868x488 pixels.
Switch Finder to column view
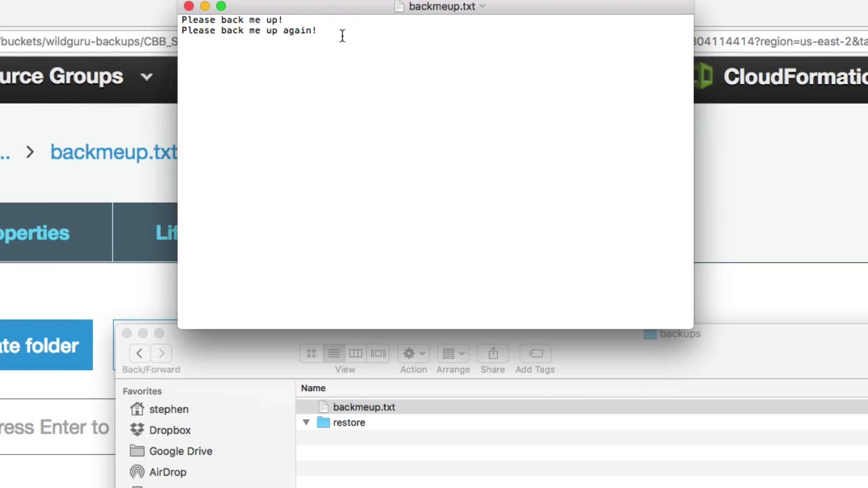pyautogui.click(x=355, y=353)
